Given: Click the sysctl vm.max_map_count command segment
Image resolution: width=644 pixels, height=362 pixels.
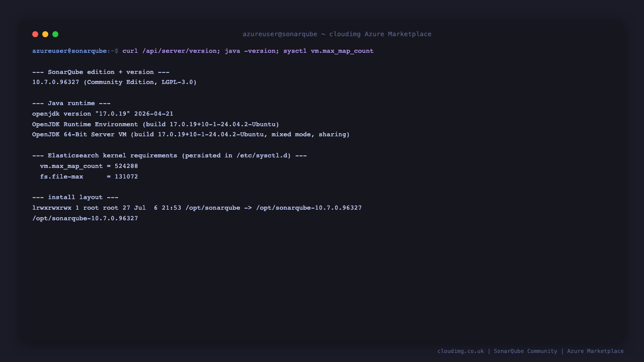Looking at the screenshot, I should click(329, 51).
